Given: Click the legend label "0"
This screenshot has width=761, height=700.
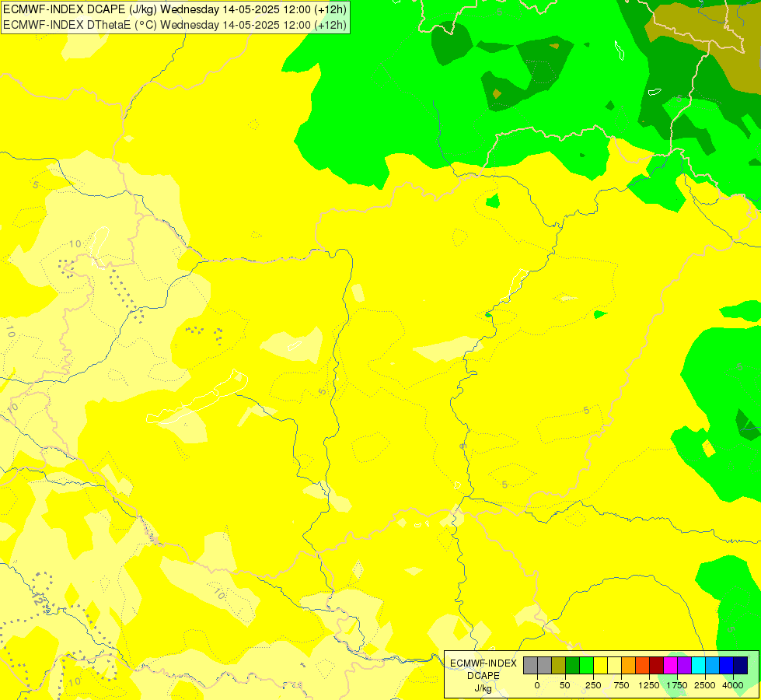Looking at the screenshot, I should 537,685.
